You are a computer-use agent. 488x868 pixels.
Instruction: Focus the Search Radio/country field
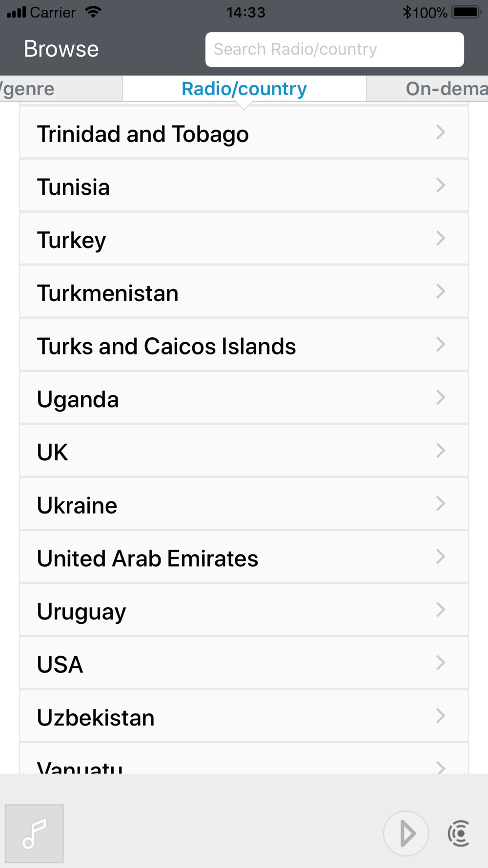point(335,49)
